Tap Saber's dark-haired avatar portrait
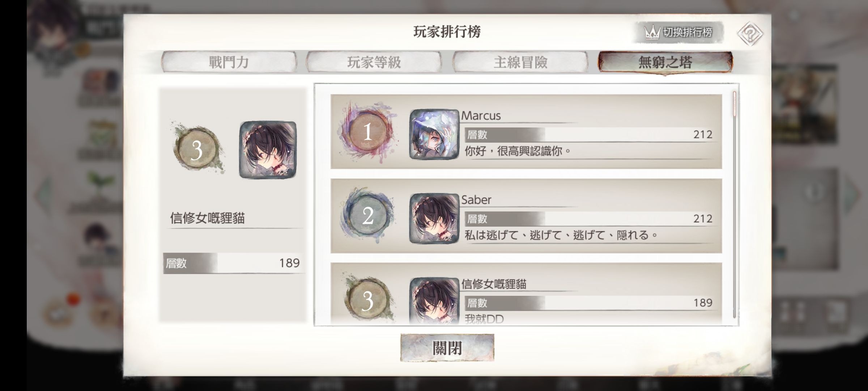Image resolution: width=868 pixels, height=391 pixels. point(434,218)
